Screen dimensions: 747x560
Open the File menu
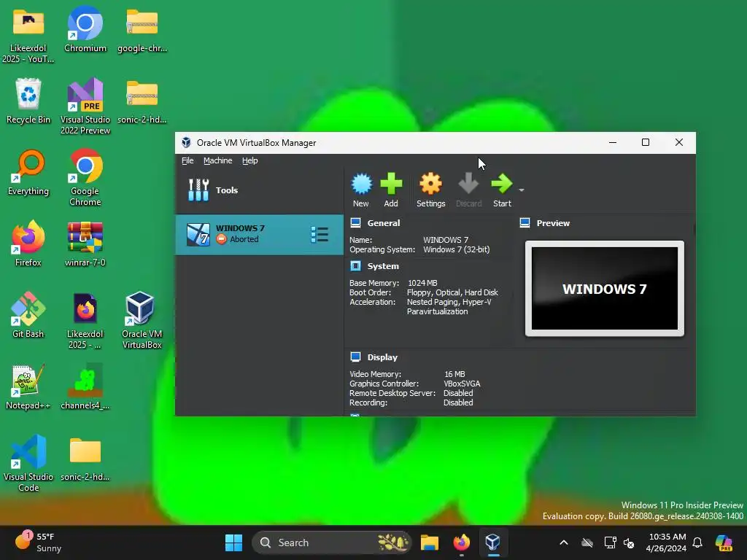click(187, 160)
